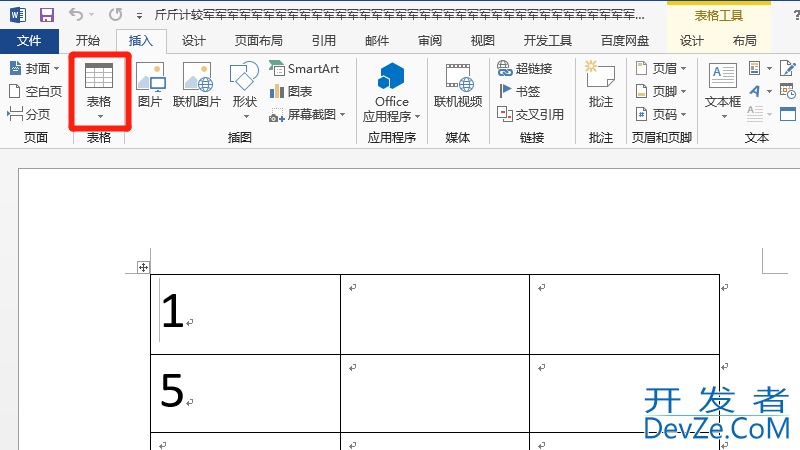Open the 页码 page number dropdown

(x=661, y=114)
